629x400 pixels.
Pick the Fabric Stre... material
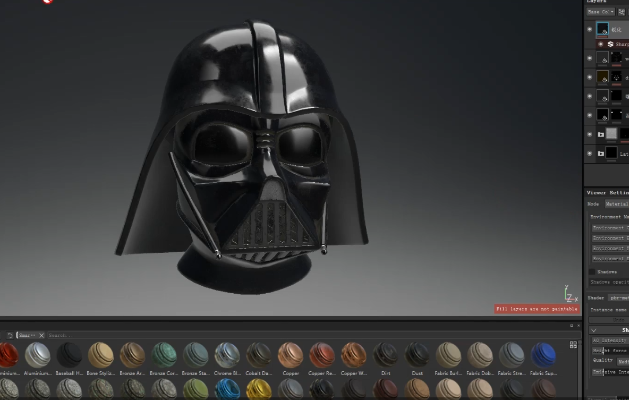pos(511,355)
